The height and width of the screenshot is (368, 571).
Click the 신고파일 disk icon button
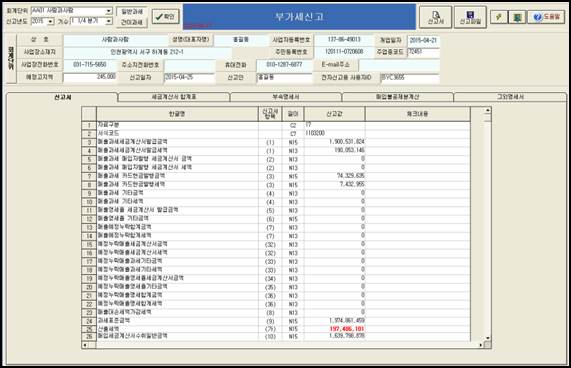[x=470, y=17]
